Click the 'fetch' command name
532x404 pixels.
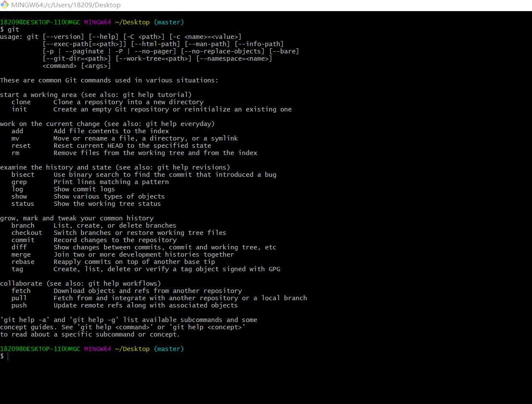[x=21, y=291]
